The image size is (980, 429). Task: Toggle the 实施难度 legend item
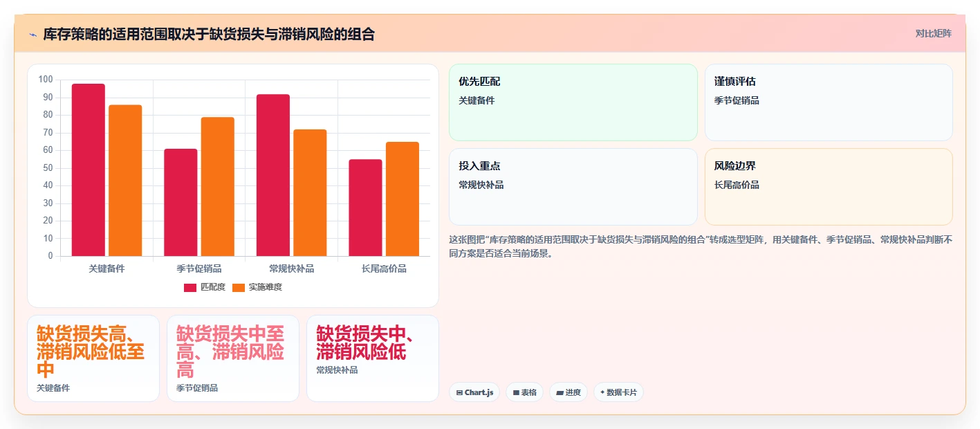coord(257,287)
